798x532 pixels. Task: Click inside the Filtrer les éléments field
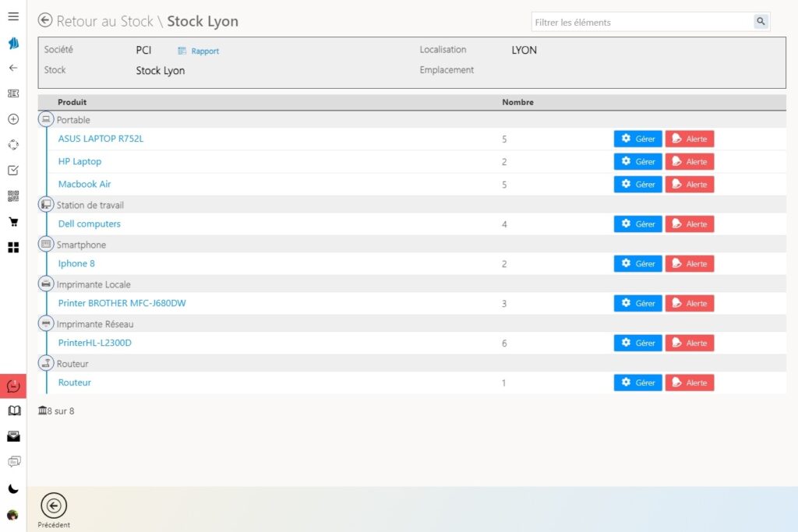pos(639,22)
